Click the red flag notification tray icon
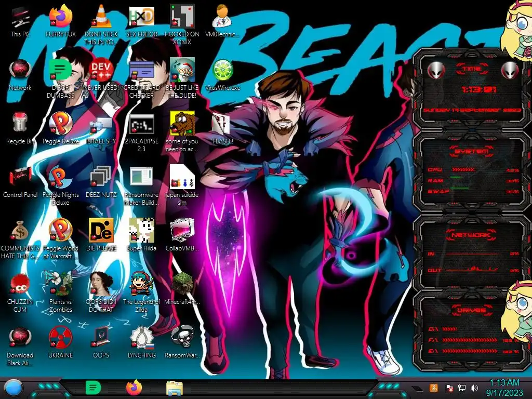This screenshot has width=532, height=399. 449,388
